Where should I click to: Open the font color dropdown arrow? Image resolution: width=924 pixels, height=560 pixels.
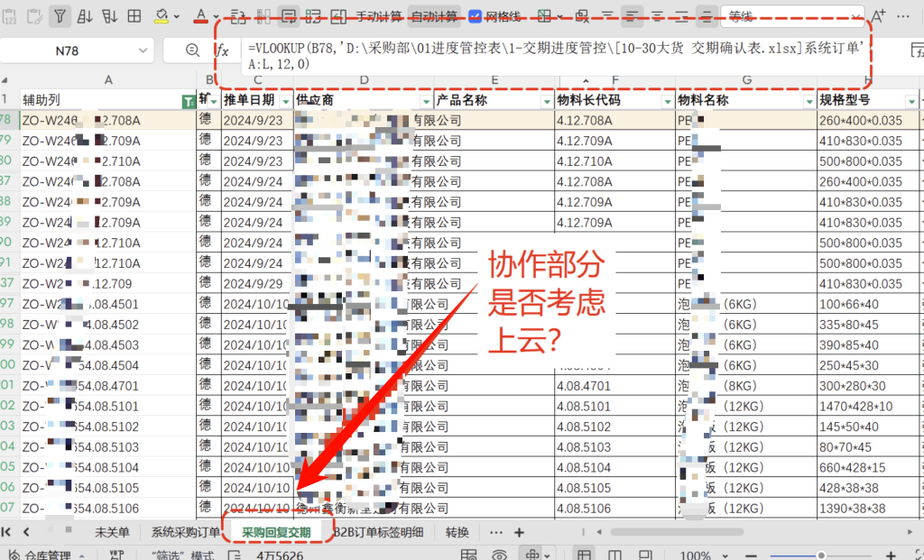tap(216, 16)
